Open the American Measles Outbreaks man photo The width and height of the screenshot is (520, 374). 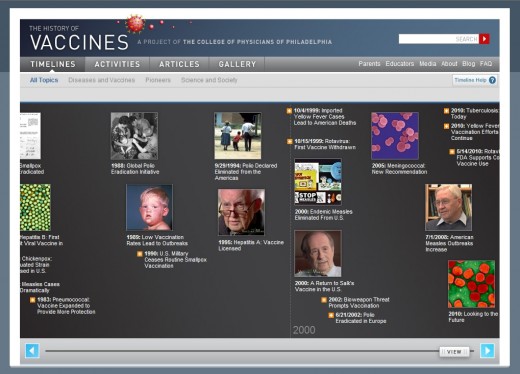448,207
